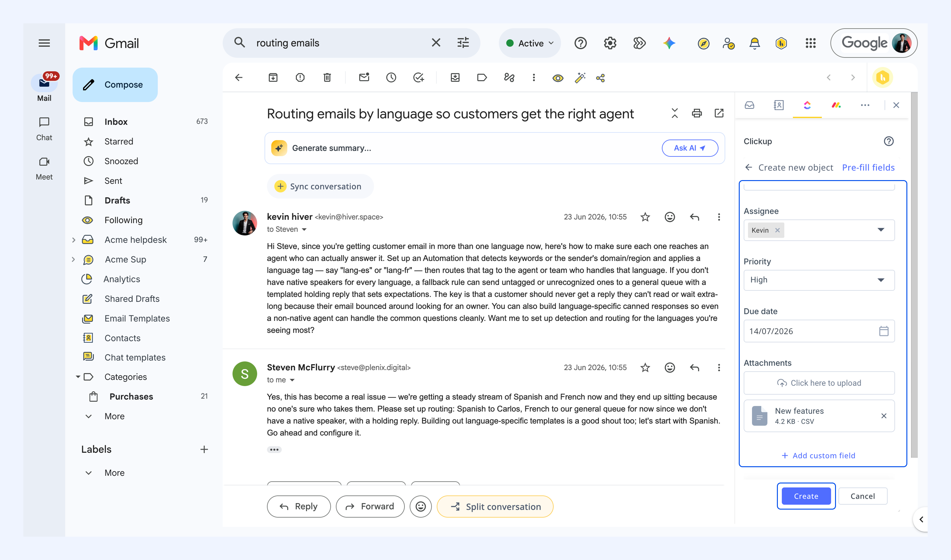The height and width of the screenshot is (560, 951).
Task: Click the Create button
Action: pos(806,496)
